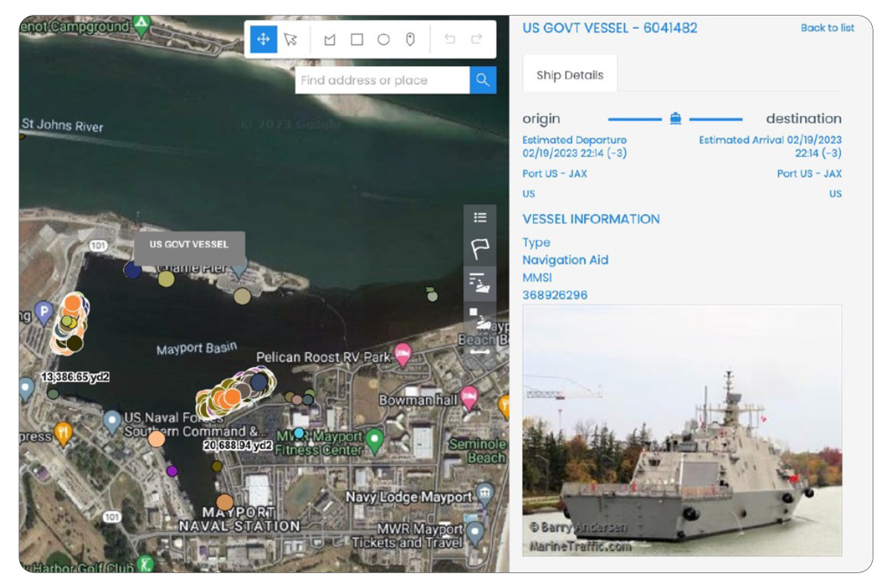Screen dimensions: 892x588
Task: Click the blue parking P map marker
Action: point(44,312)
